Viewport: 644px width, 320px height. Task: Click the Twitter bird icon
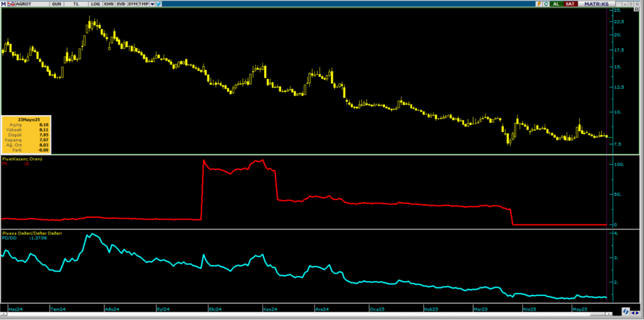tap(158, 4)
